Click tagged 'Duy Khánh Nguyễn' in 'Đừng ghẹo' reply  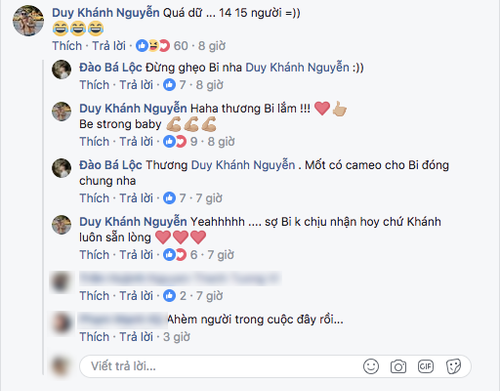click(x=297, y=67)
